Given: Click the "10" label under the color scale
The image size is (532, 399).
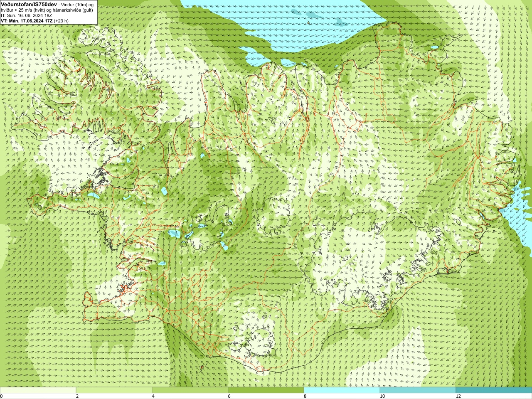Looking at the screenshot, I should 382,396.
